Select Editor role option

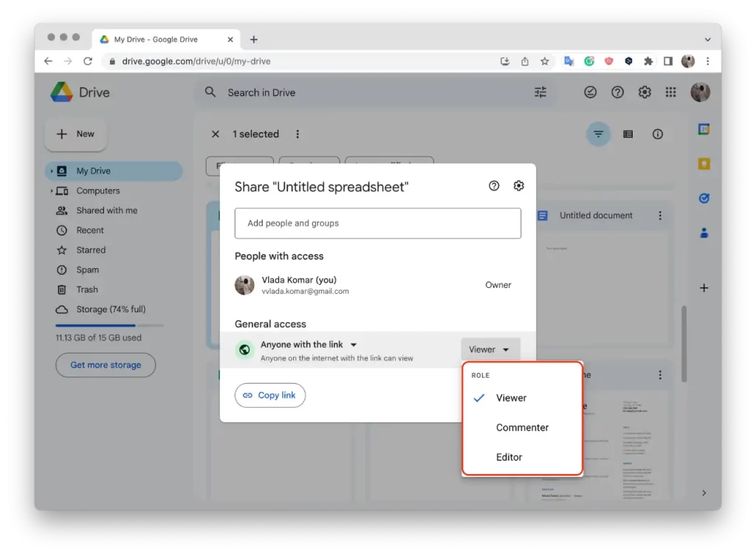(x=522, y=456)
